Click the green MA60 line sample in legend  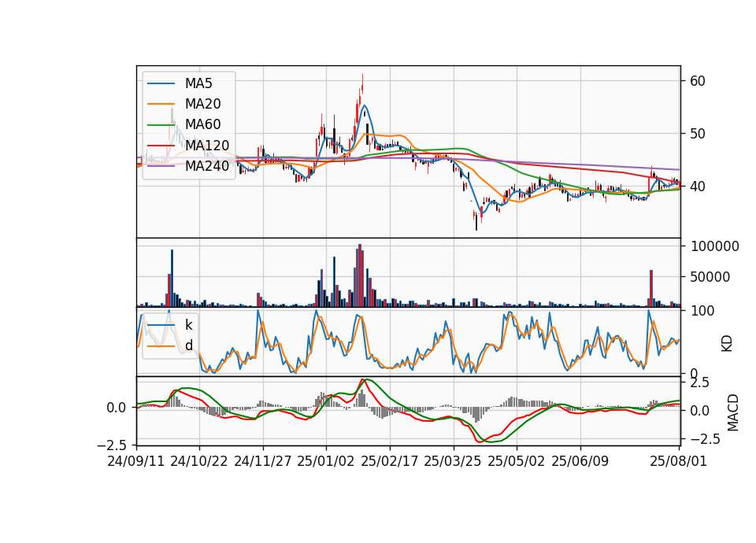click(x=161, y=125)
